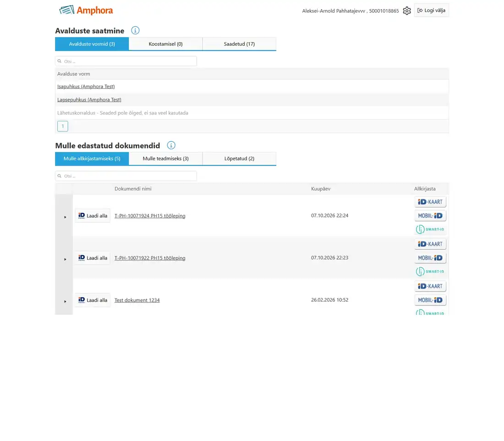Sign T-PH-10071924 with Mobiil-ID
The height and width of the screenshot is (441, 504).
point(430,216)
